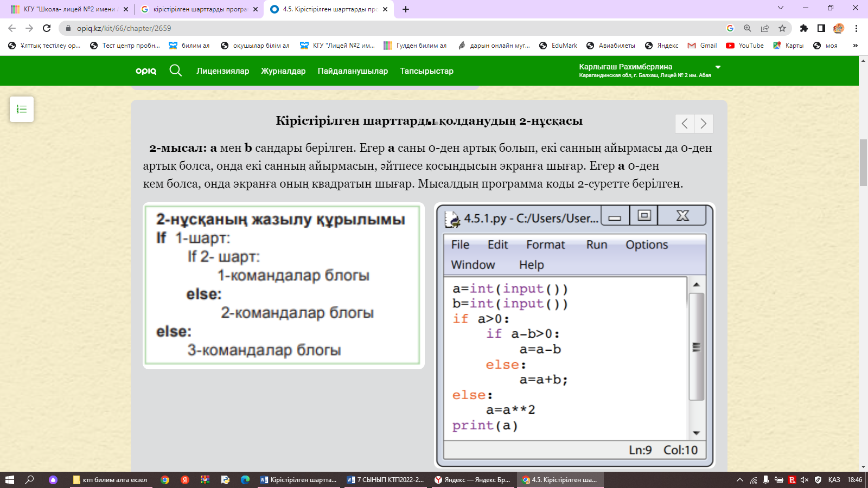The height and width of the screenshot is (488, 868).
Task: Open the Лицензиялар menu
Action: [223, 71]
